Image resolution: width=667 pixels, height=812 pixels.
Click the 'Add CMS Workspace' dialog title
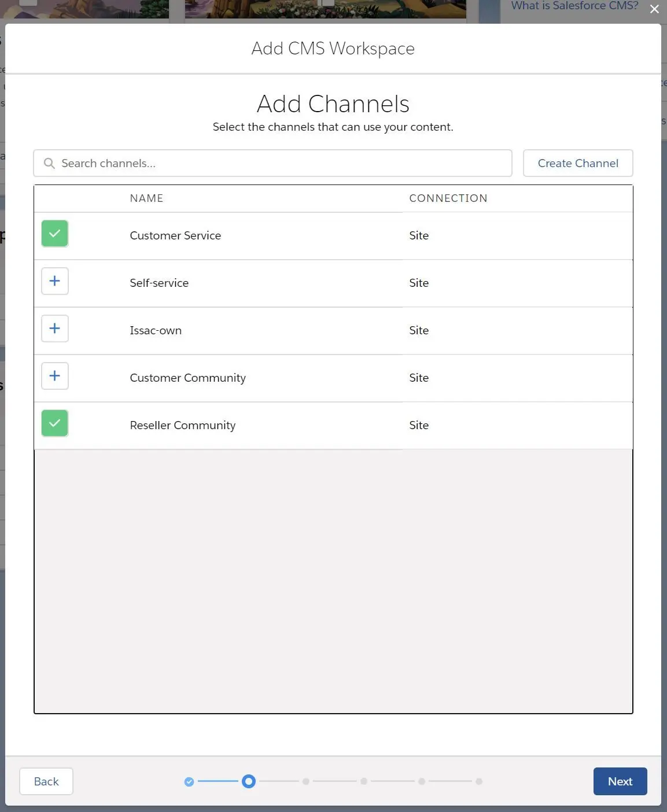[333, 49]
